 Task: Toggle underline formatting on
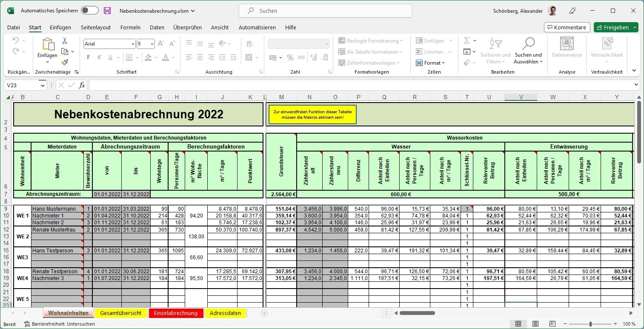pos(111,57)
